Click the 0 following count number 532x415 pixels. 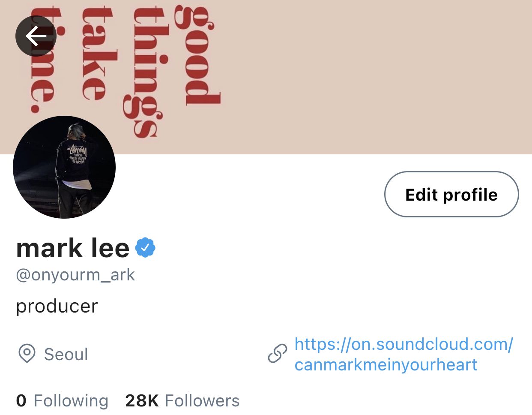[x=21, y=401]
